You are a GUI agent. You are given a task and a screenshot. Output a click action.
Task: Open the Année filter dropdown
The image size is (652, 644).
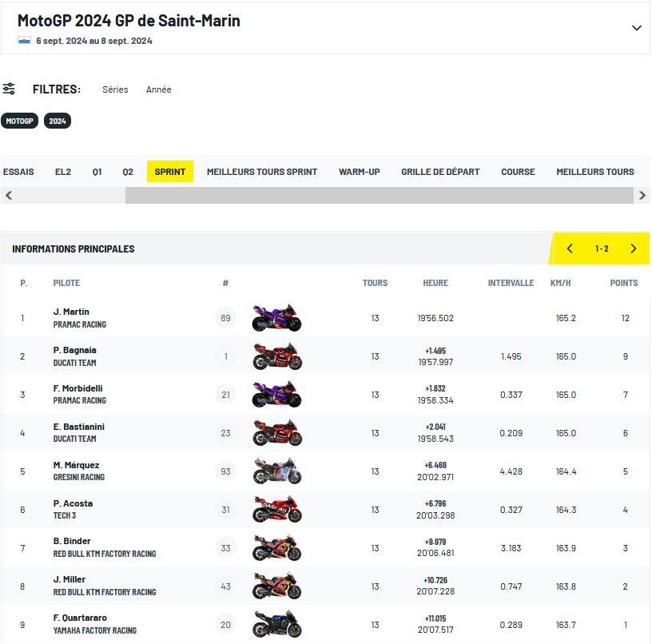(x=158, y=89)
